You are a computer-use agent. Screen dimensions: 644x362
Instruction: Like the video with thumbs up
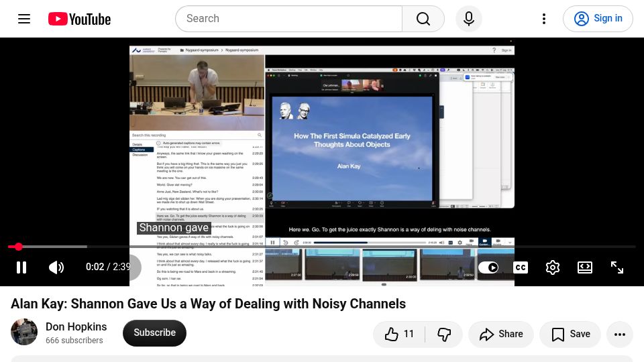(x=398, y=334)
